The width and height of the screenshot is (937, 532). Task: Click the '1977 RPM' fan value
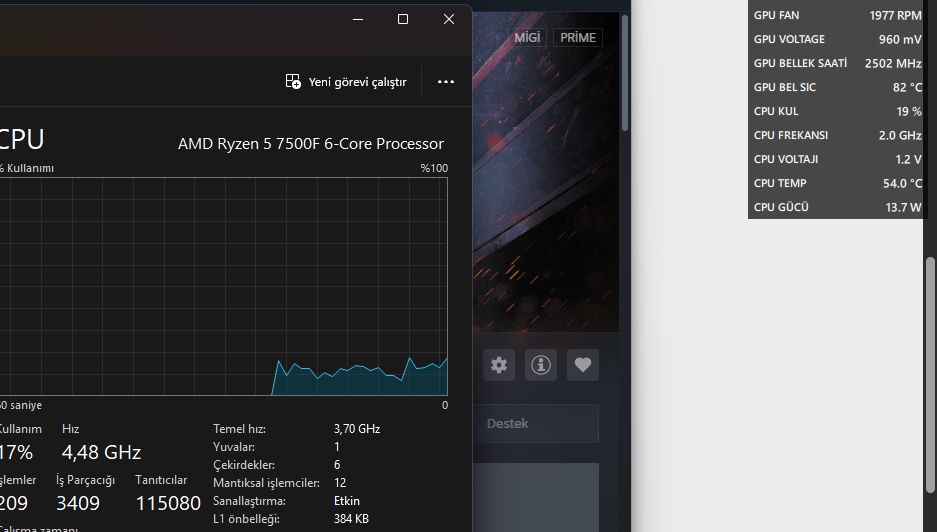pyautogui.click(x=895, y=16)
